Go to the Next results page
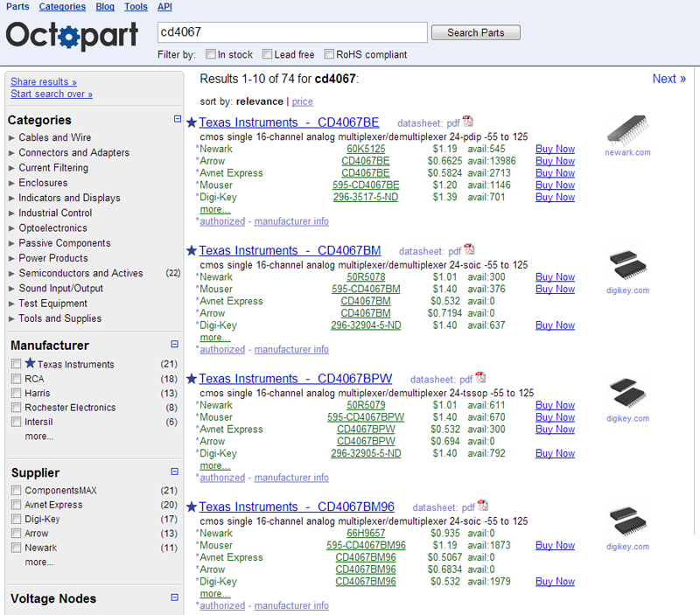The height and width of the screenshot is (615, 700). pos(668,79)
